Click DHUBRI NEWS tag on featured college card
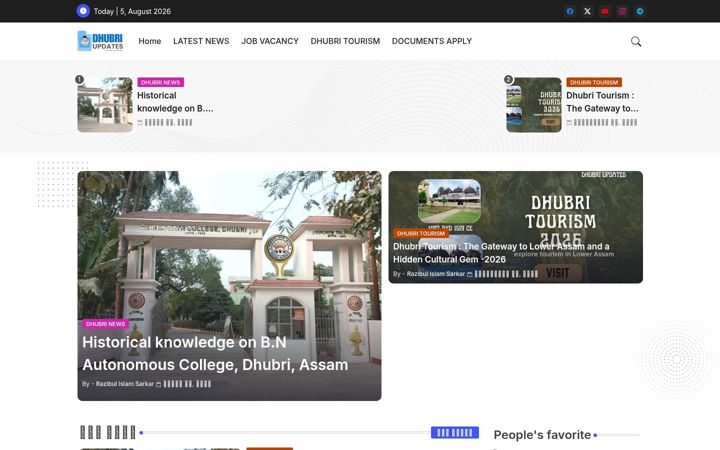720x450 pixels. click(106, 324)
